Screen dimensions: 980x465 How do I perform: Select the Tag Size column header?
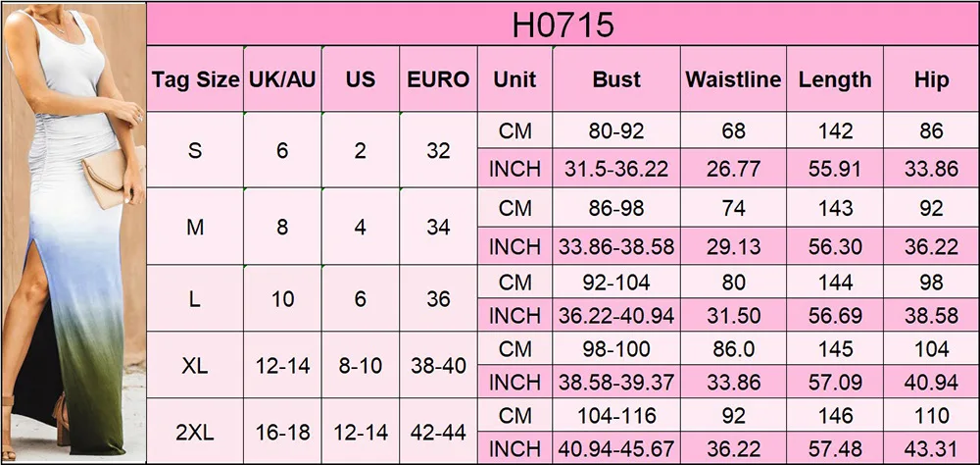coord(195,79)
